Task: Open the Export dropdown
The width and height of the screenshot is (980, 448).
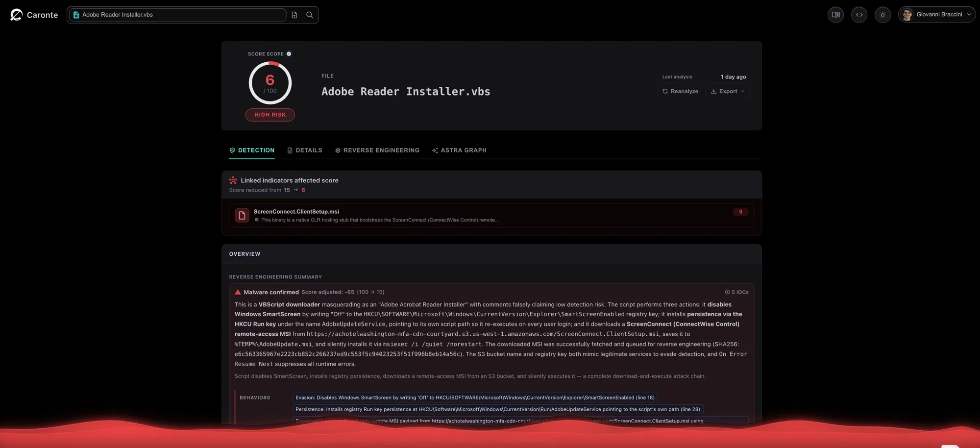Action: pos(728,91)
